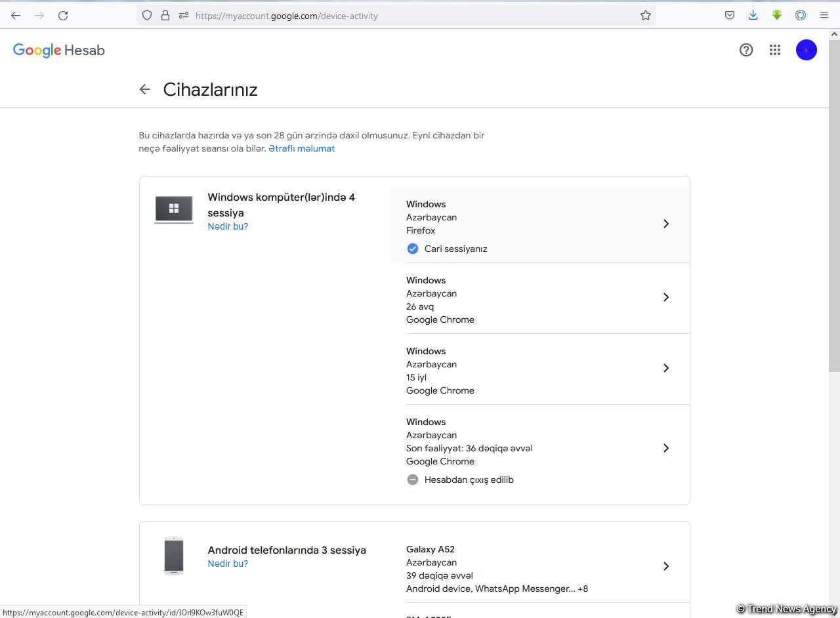Viewport: 840px width, 618px height.
Task: Click the Windows laptop device icon
Action: 174,209
